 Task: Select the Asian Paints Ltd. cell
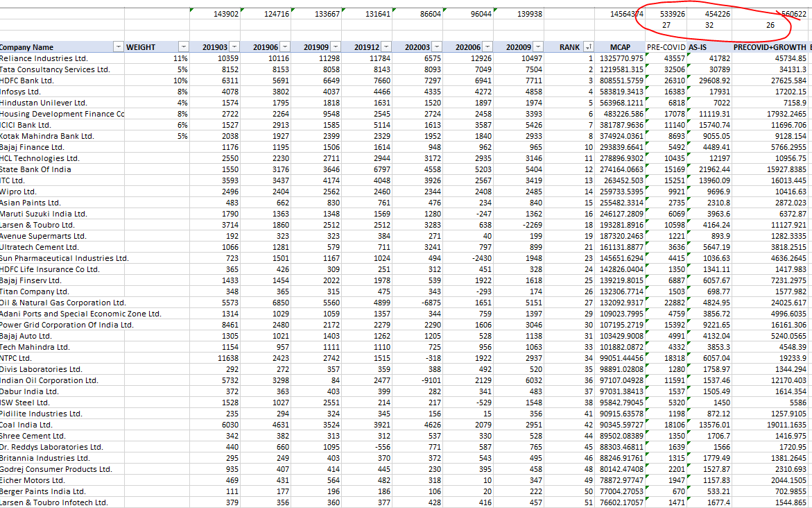tap(62, 203)
